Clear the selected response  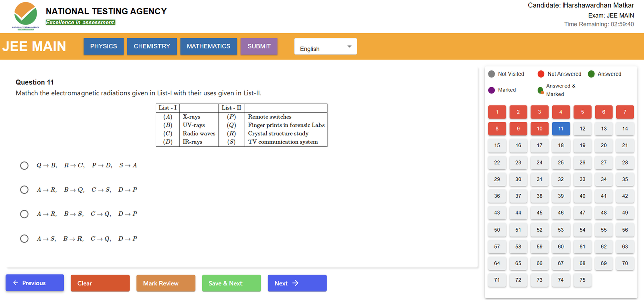click(x=100, y=283)
